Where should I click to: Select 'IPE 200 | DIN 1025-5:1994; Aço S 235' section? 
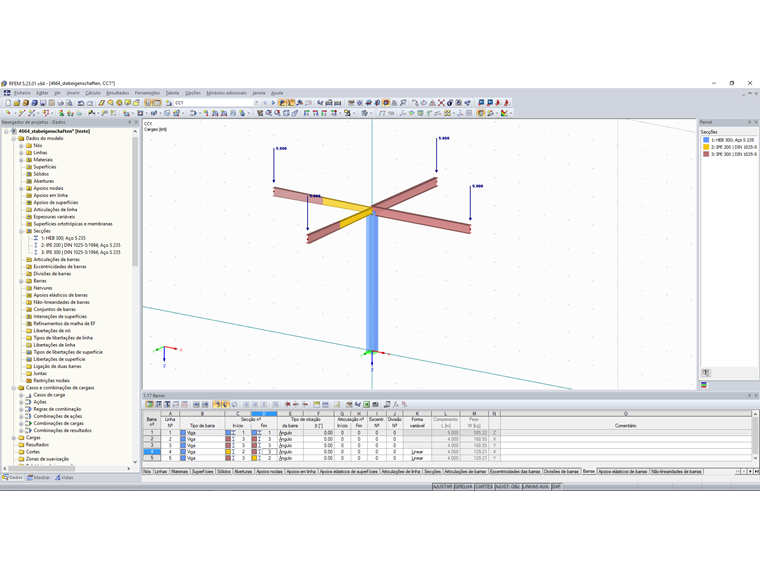click(80, 245)
